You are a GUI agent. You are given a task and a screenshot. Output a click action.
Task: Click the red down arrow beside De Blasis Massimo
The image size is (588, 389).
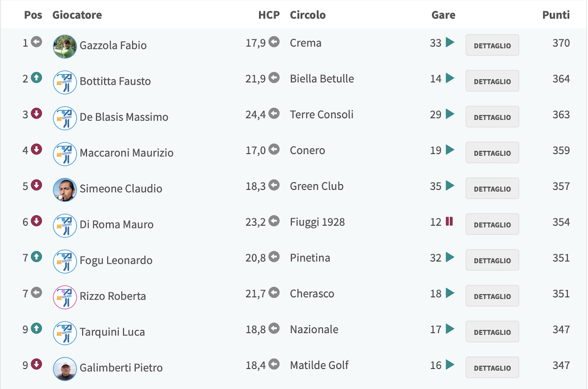point(37,114)
